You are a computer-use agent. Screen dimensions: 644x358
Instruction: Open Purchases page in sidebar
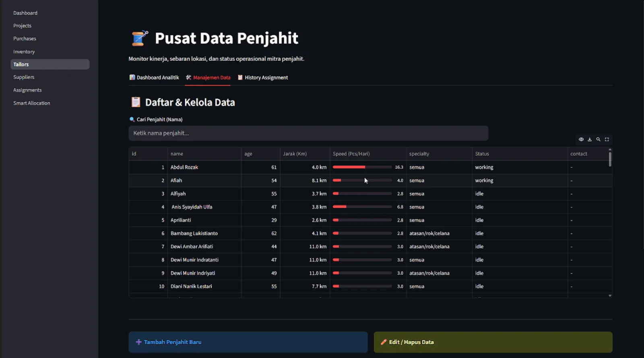tap(25, 39)
